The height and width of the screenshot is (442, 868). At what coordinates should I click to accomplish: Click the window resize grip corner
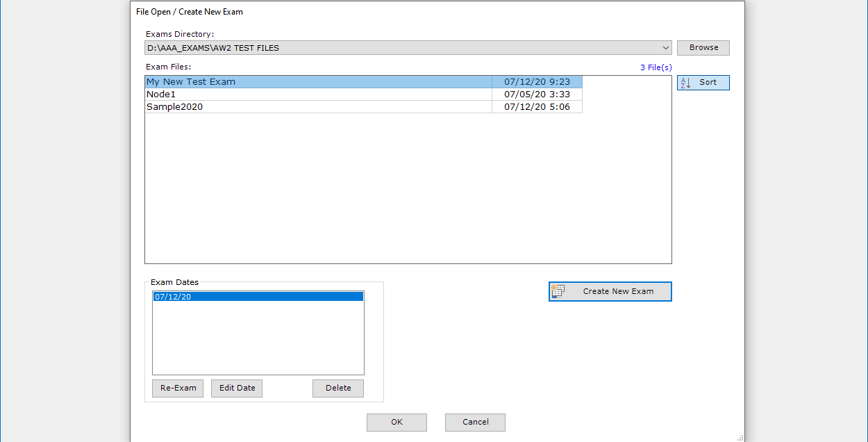[x=740, y=437]
